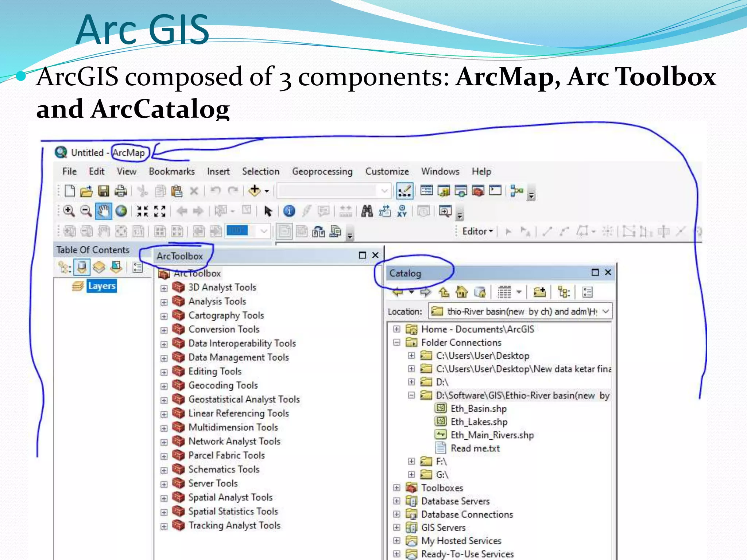Image resolution: width=747 pixels, height=560 pixels.
Task: Click the Add Data plus icon
Action: pyautogui.click(x=254, y=191)
